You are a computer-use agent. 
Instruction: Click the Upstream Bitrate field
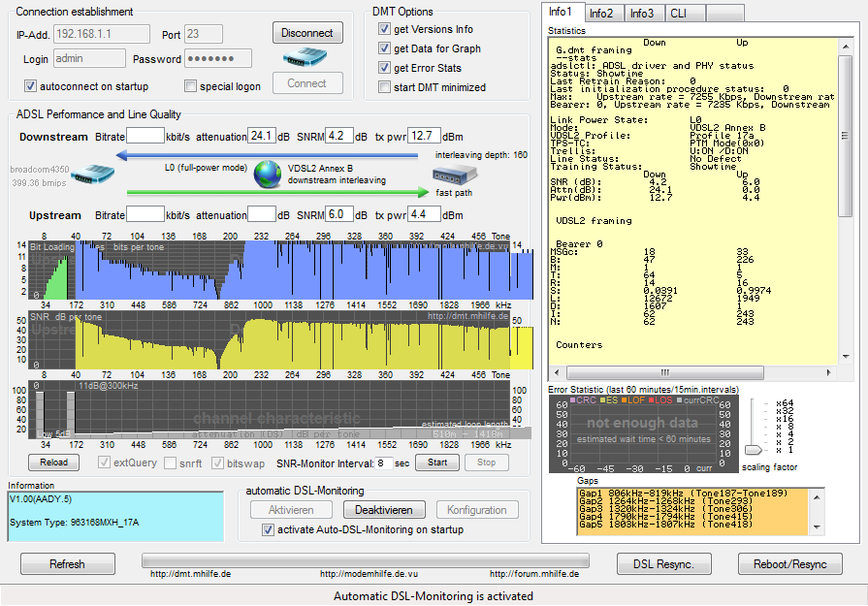[145, 214]
